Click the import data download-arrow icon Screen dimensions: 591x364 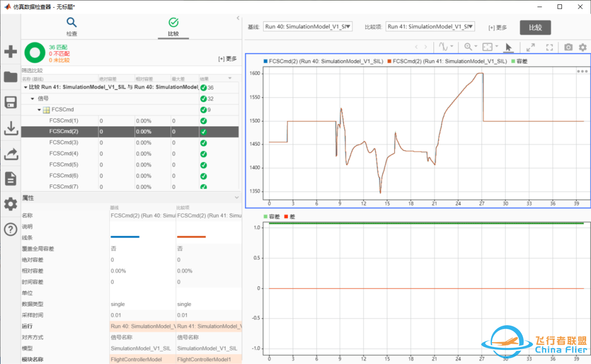(10, 128)
